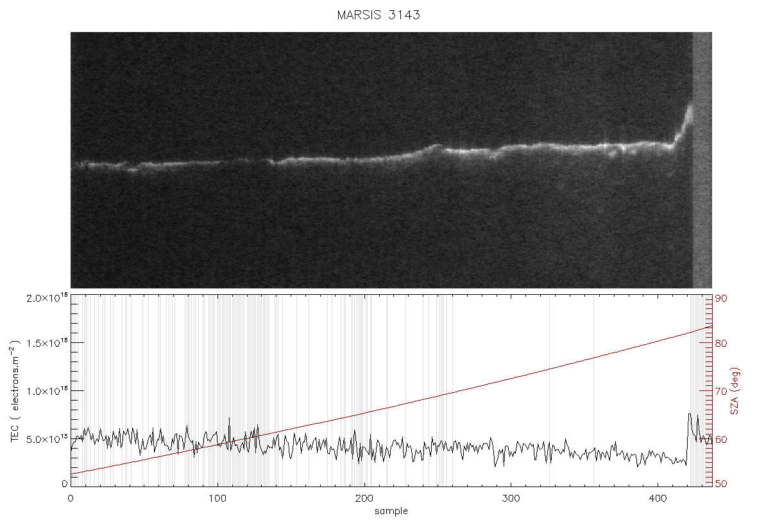
Task: Click the 200 tick on sample axis
Action: tap(364, 498)
